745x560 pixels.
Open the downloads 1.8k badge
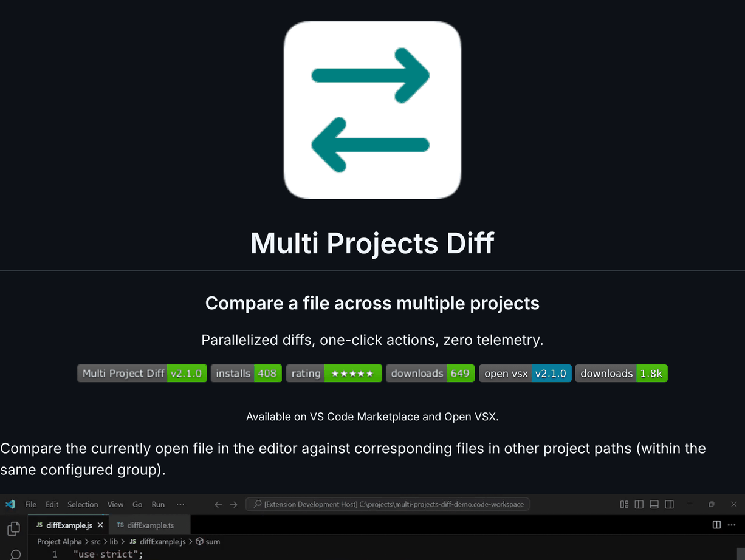coord(621,374)
